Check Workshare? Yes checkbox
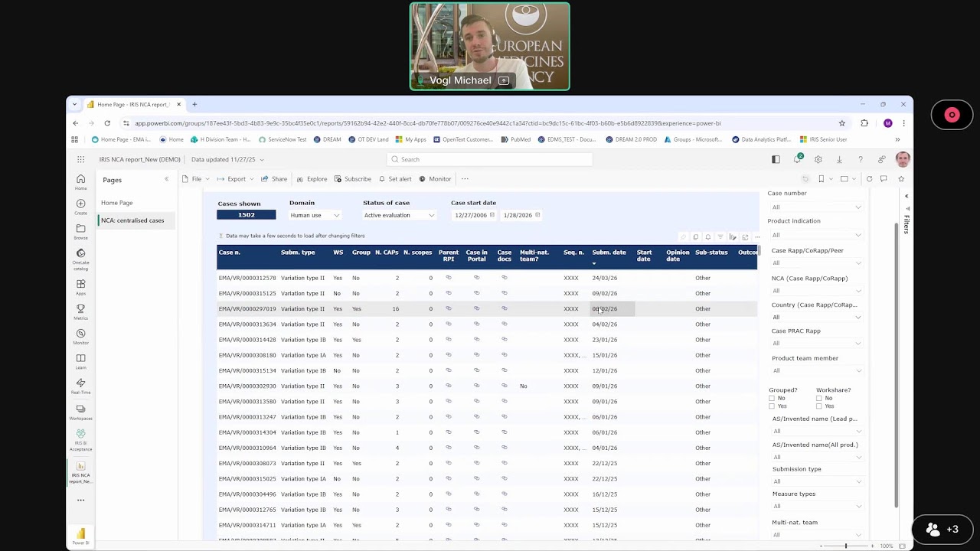Screen dimensions: 980x551 819,406
